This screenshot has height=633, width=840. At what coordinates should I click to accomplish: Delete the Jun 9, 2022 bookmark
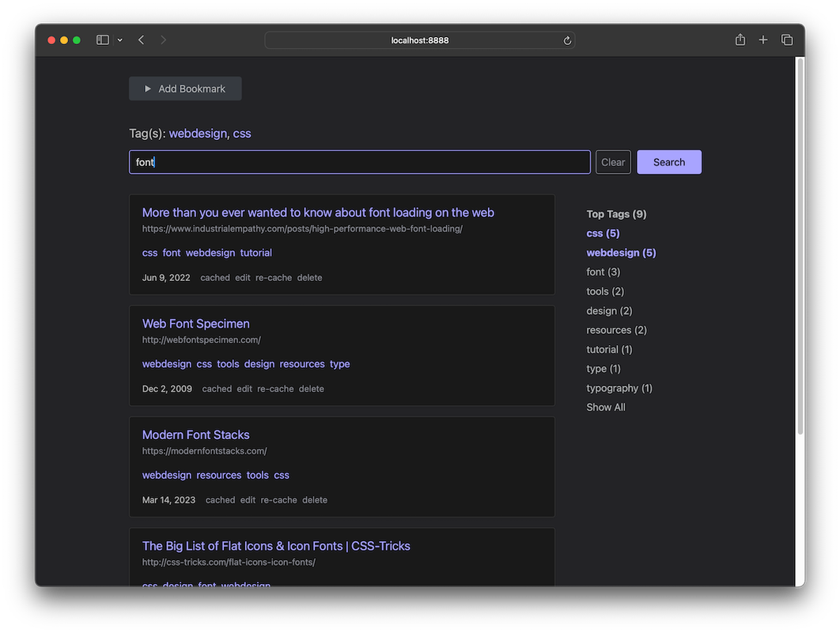[309, 278]
